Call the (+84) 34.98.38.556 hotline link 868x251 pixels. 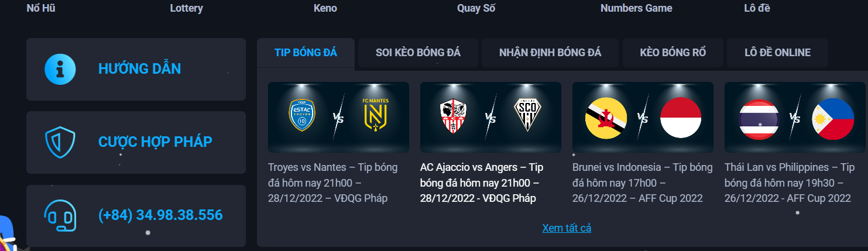(160, 215)
